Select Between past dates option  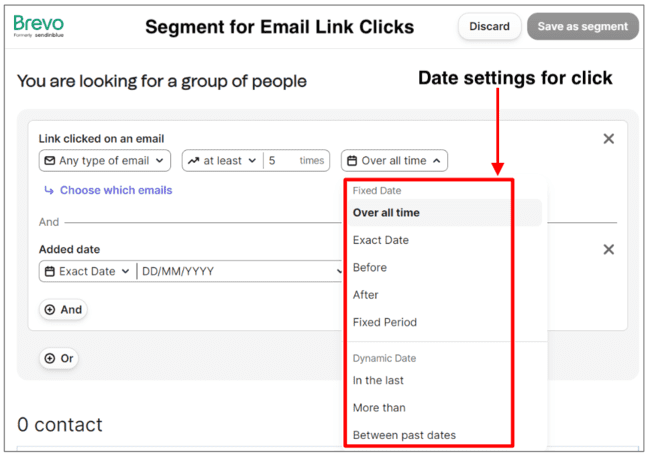click(404, 435)
